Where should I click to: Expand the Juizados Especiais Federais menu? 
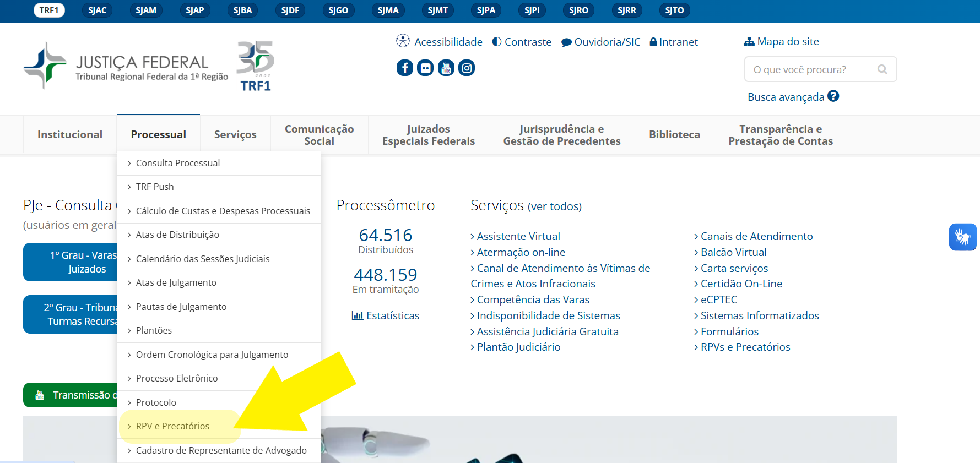428,135
